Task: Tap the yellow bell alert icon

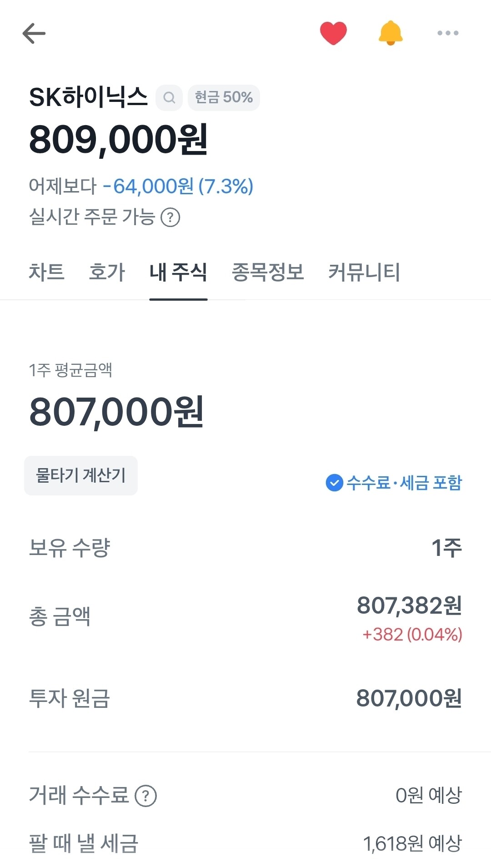Action: (x=391, y=33)
